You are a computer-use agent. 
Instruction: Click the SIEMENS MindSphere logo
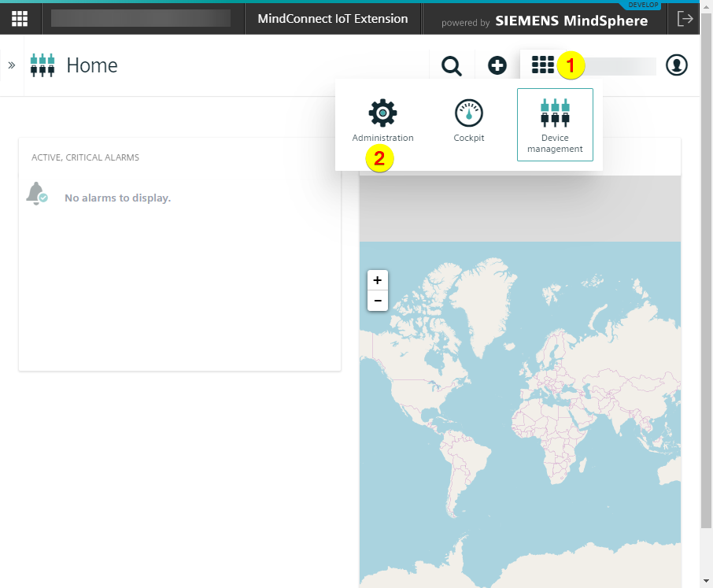(x=571, y=21)
